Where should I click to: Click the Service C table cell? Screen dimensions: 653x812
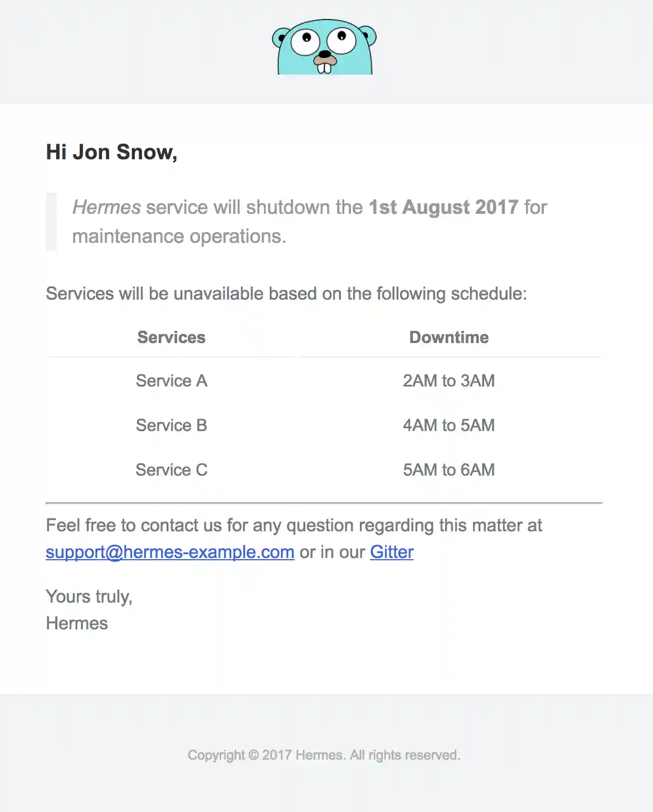(x=172, y=470)
